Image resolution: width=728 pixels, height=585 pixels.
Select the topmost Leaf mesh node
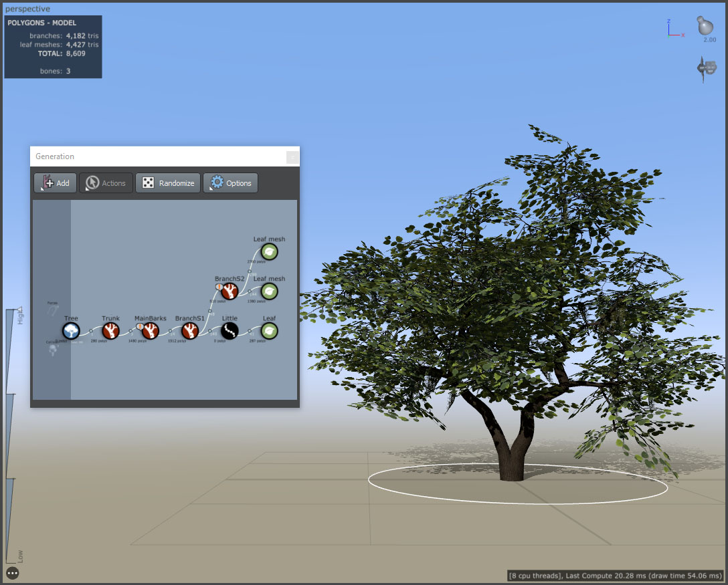click(269, 252)
